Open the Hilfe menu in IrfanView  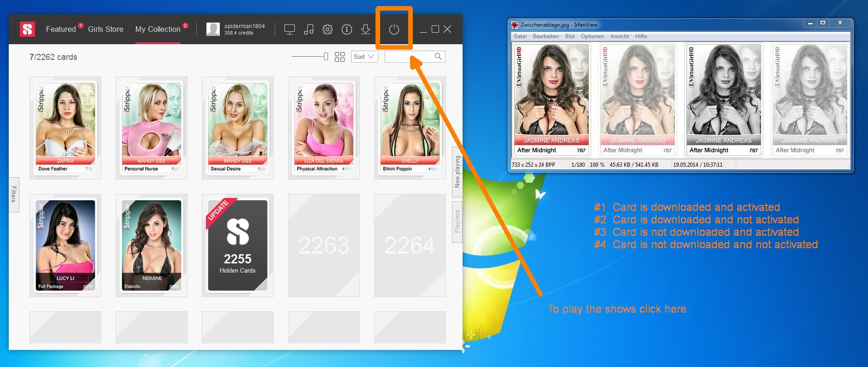tap(641, 36)
